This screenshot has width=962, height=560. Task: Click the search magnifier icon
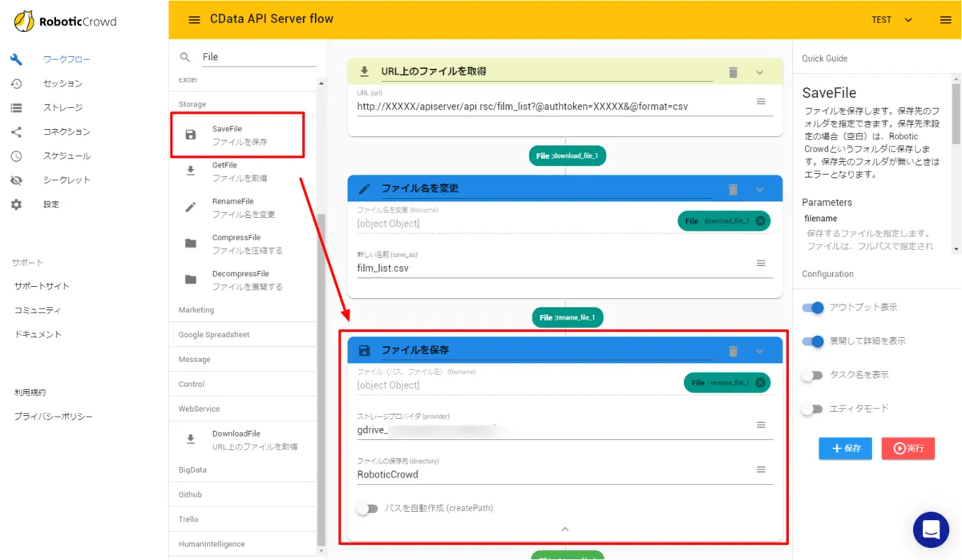(x=185, y=57)
